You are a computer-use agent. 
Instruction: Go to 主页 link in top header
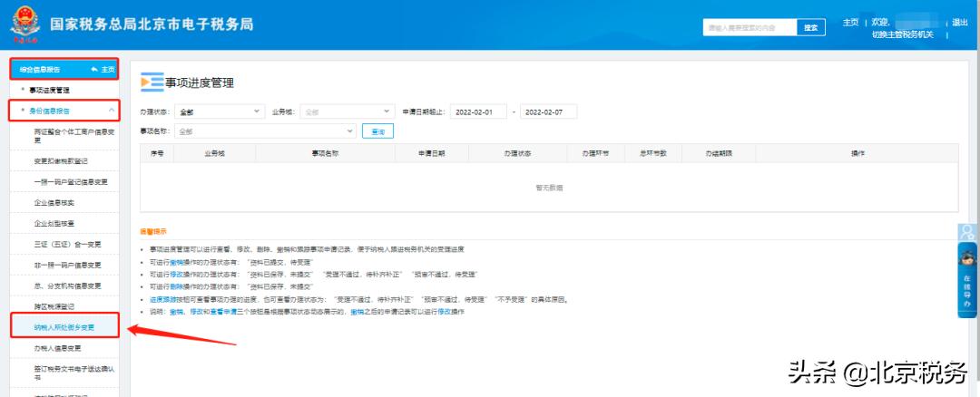[x=850, y=23]
